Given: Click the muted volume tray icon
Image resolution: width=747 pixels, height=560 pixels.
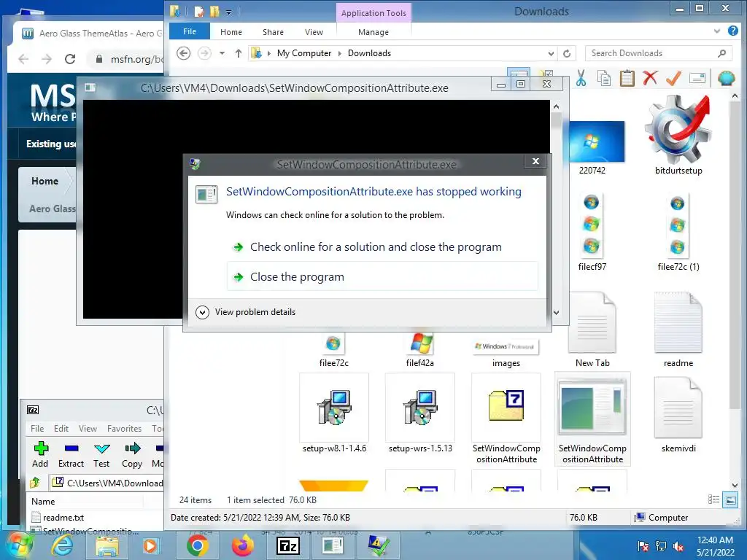Looking at the screenshot, I should click(678, 545).
